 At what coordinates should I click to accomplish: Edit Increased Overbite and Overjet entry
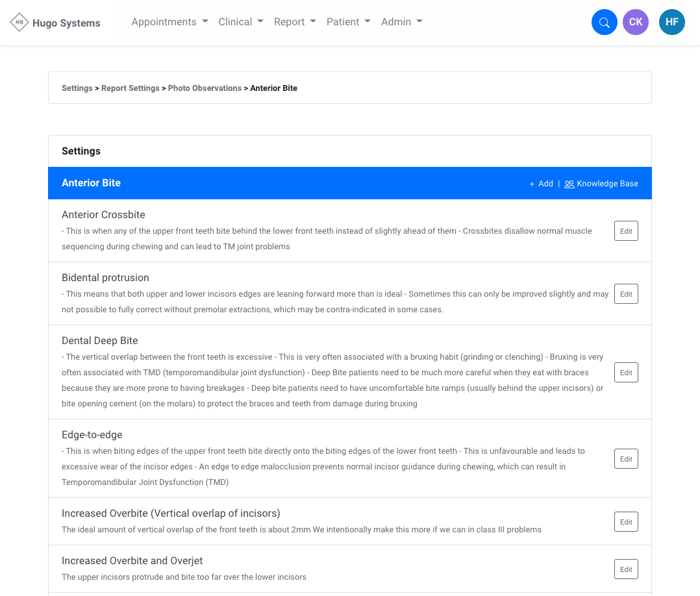[626, 569]
